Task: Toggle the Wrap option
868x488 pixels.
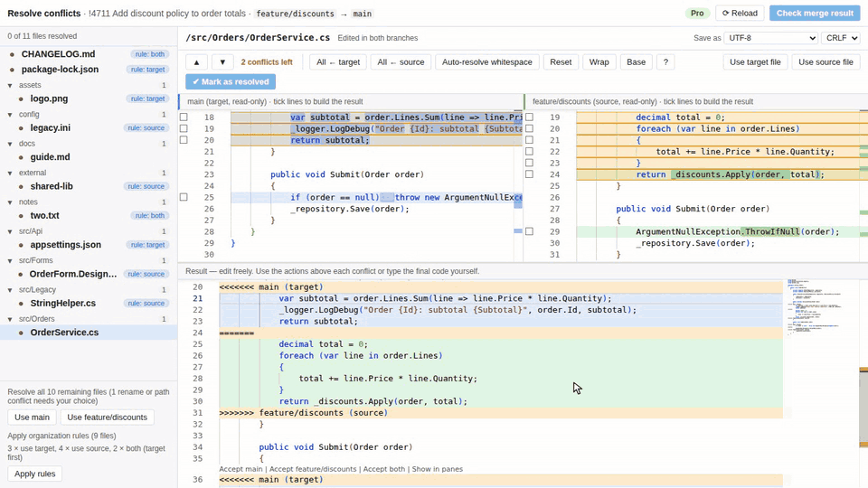Action: coord(599,62)
